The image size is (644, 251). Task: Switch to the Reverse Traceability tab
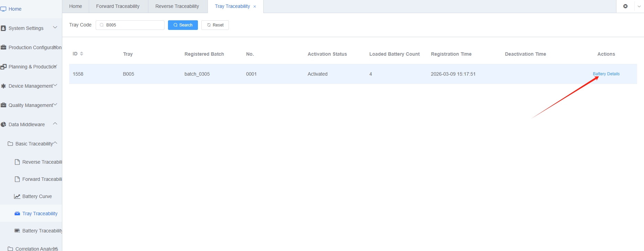point(177,6)
